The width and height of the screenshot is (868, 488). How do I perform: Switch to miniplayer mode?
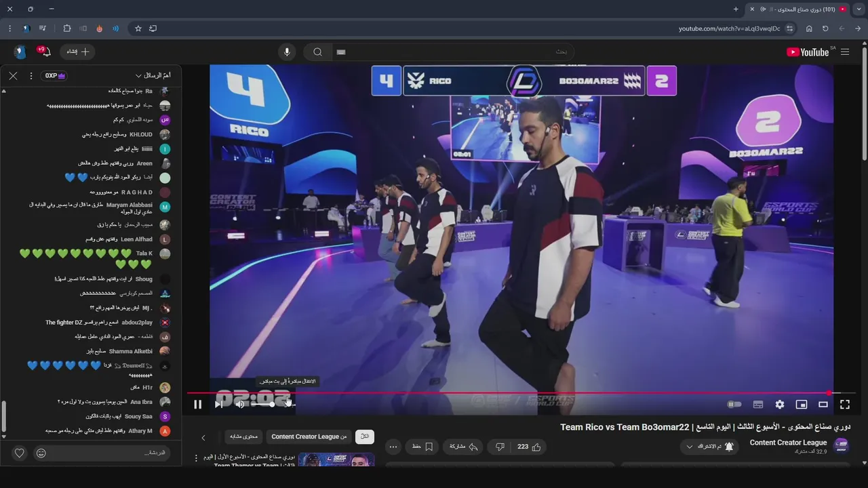802,405
